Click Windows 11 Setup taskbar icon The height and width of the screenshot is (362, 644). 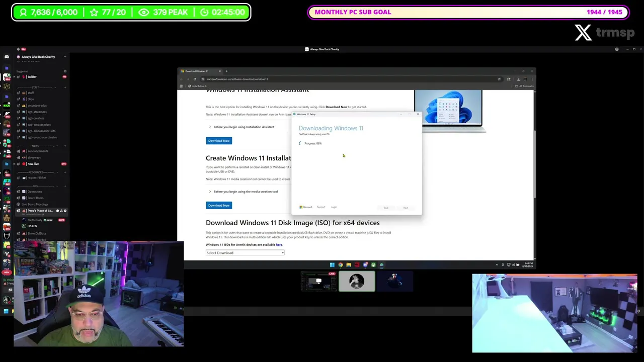382,265
